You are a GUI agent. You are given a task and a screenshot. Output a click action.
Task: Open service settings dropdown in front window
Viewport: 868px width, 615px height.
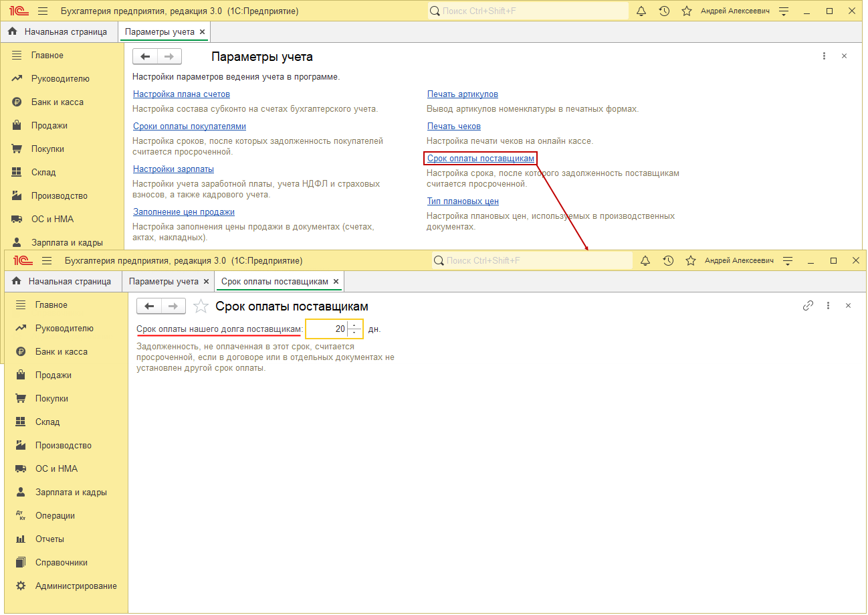point(788,260)
